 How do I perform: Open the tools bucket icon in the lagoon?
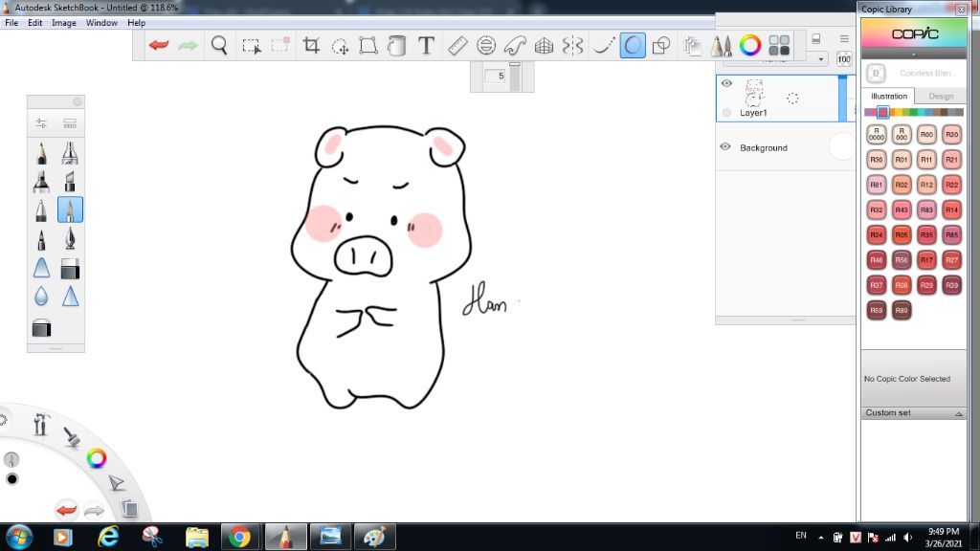point(41,424)
